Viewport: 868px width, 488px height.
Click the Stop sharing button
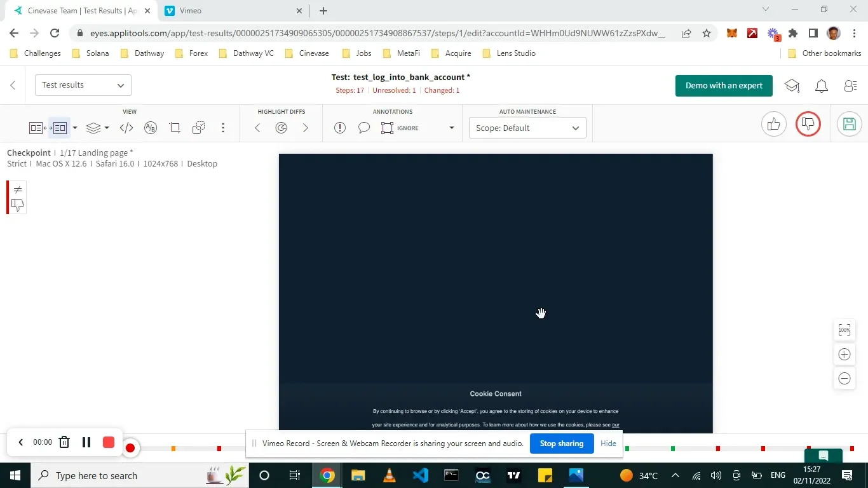[562, 444]
